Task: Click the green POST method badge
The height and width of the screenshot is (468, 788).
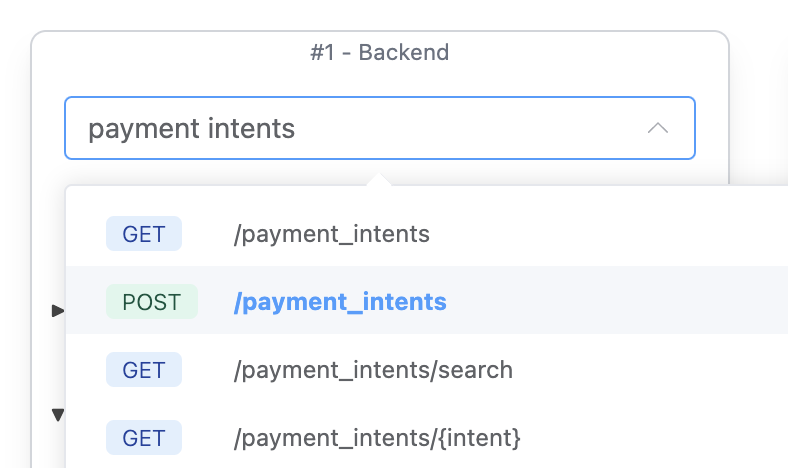Action: (152, 302)
